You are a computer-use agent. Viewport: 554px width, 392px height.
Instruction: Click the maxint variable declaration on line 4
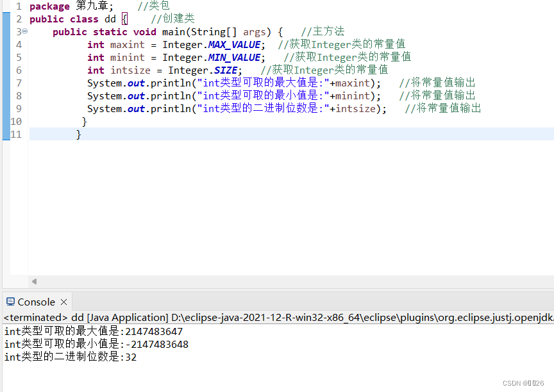point(127,45)
